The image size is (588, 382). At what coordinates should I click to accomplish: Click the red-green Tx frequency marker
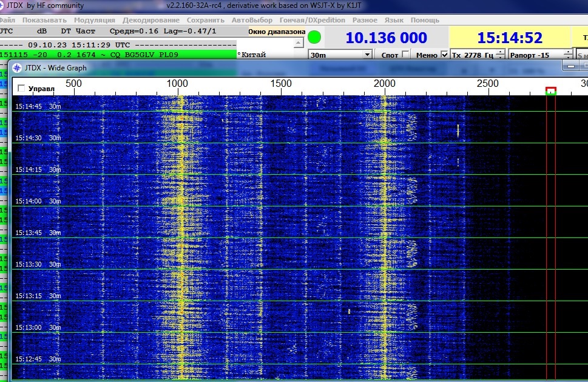click(551, 91)
